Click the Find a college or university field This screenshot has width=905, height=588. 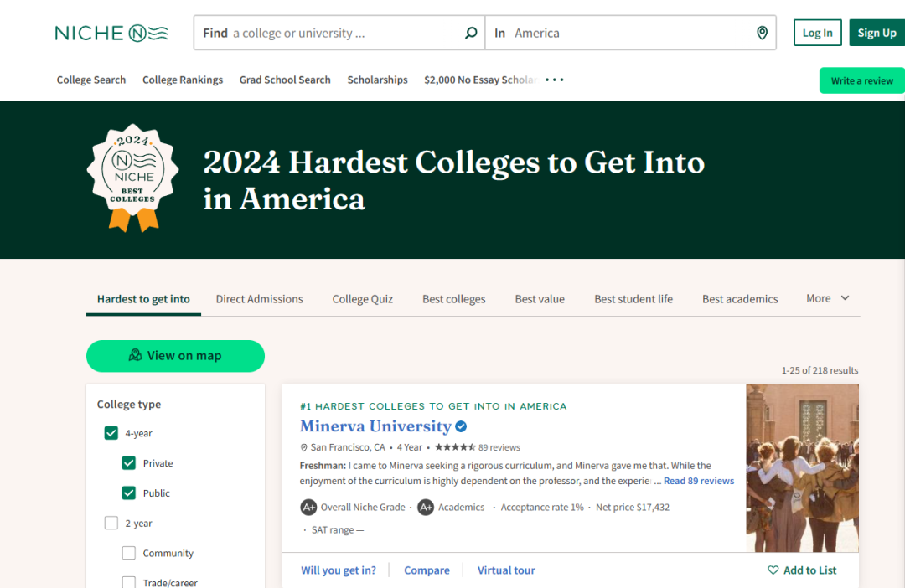click(339, 33)
